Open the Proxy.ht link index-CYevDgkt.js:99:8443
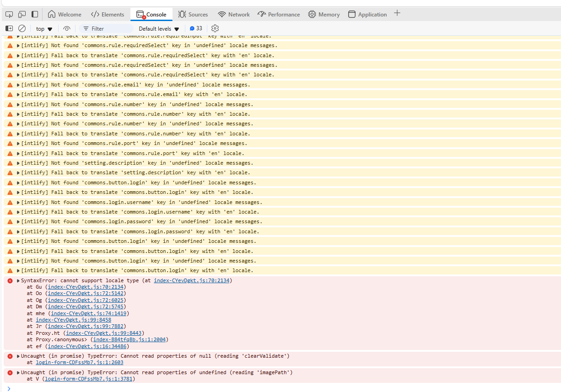Screen dimensions: 561x392 tap(104, 333)
